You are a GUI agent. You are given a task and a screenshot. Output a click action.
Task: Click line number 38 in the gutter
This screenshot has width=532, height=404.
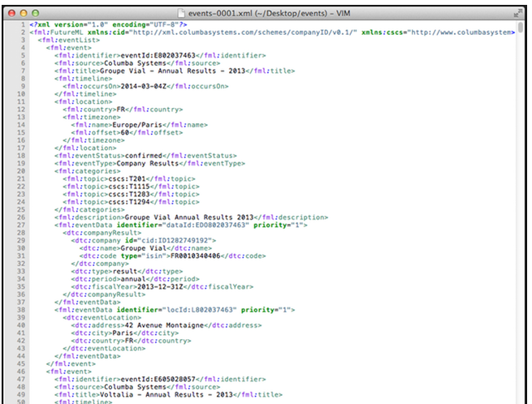coord(21,310)
